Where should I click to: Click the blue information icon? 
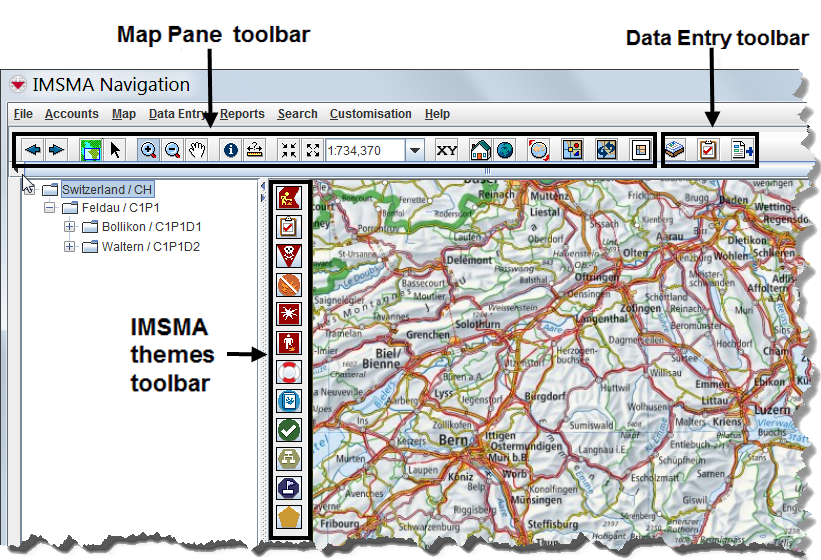pos(230,150)
